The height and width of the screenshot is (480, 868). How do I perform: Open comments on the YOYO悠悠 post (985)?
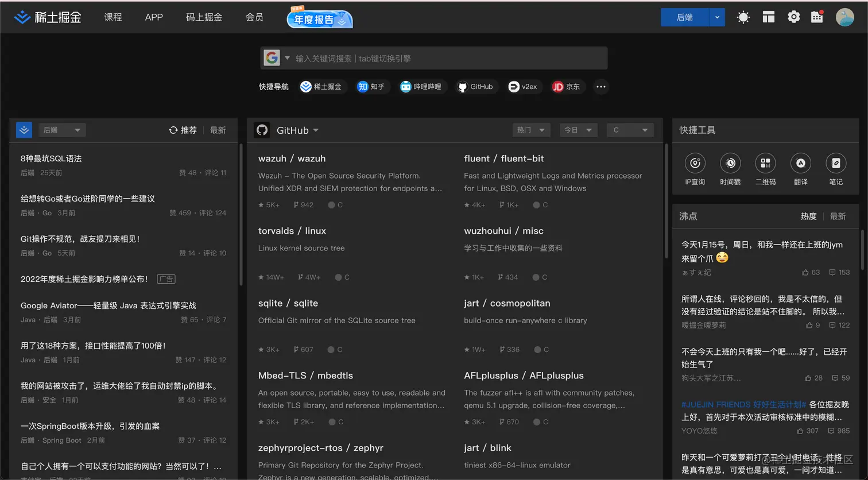[839, 431]
